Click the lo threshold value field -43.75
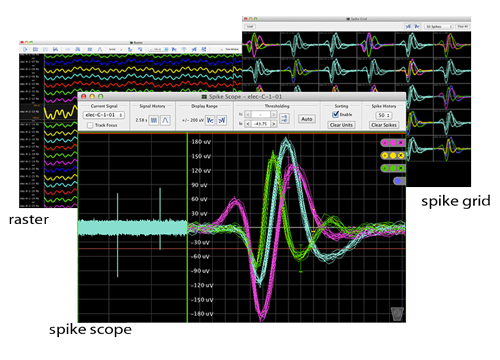Image resolution: width=500 pixels, height=360 pixels. pyautogui.click(x=260, y=124)
